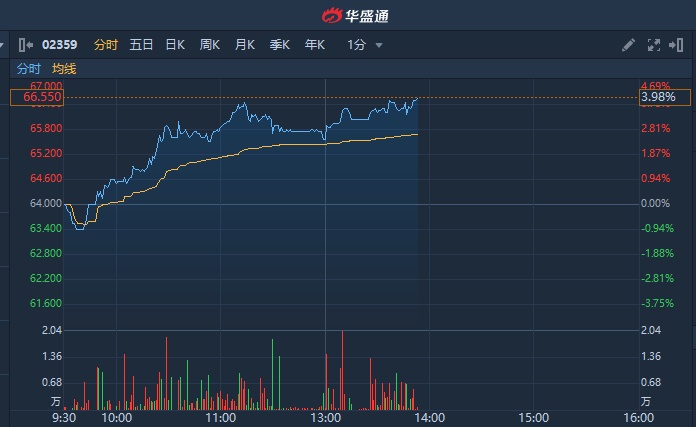Open the 月K monthly chart

point(245,44)
